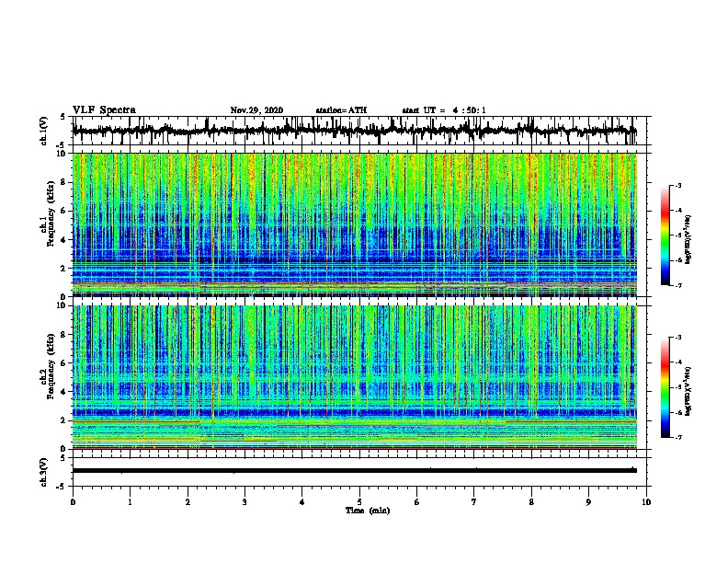Click time axis tick label "0"

pyautogui.click(x=73, y=502)
